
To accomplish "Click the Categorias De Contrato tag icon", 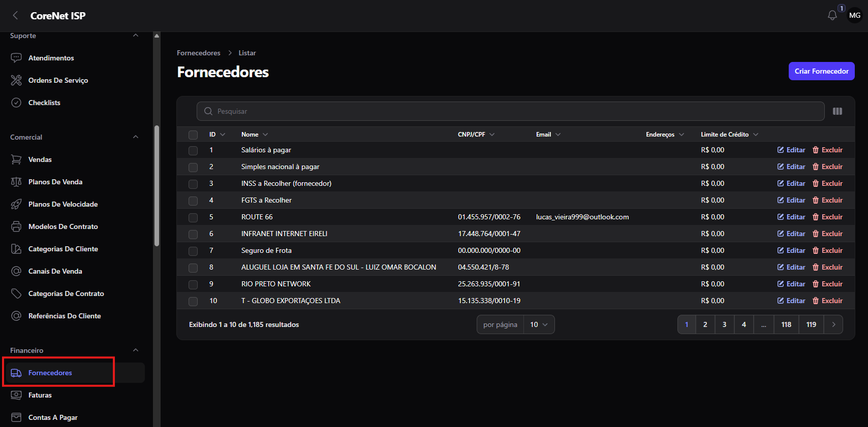I will click(16, 293).
